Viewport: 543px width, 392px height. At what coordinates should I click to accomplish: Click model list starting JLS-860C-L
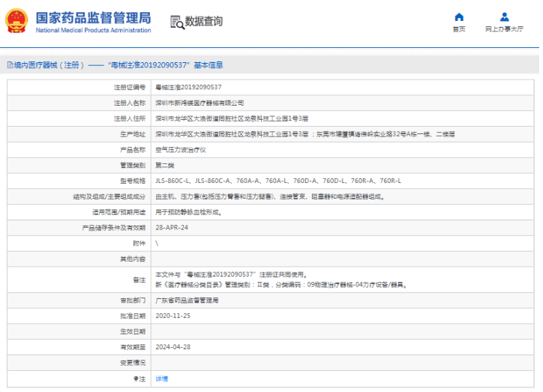pos(278,181)
